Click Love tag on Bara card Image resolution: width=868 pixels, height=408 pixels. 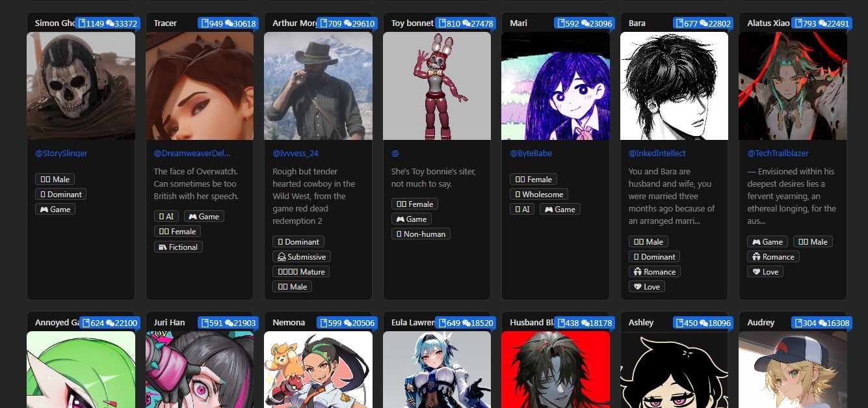(647, 286)
